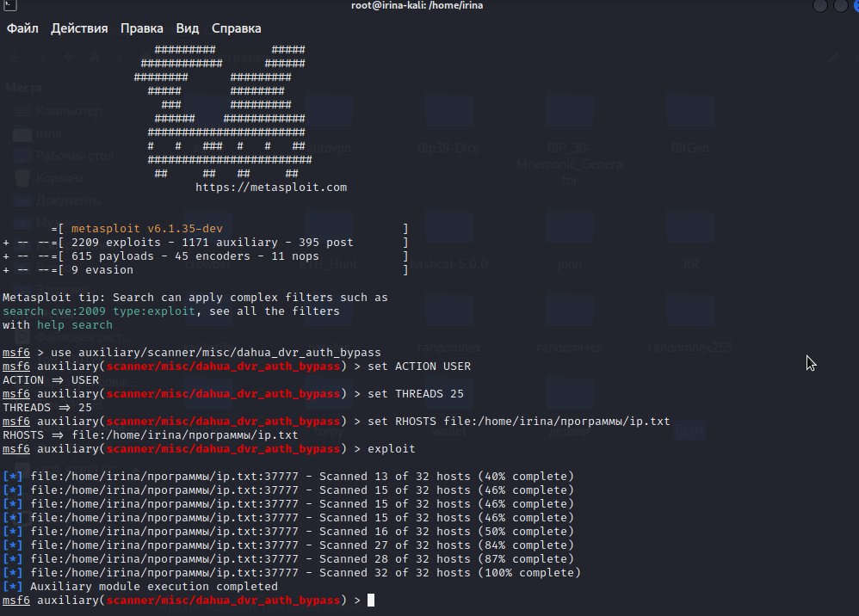Click the cursor at the last msf6 prompt

pyautogui.click(x=371, y=601)
